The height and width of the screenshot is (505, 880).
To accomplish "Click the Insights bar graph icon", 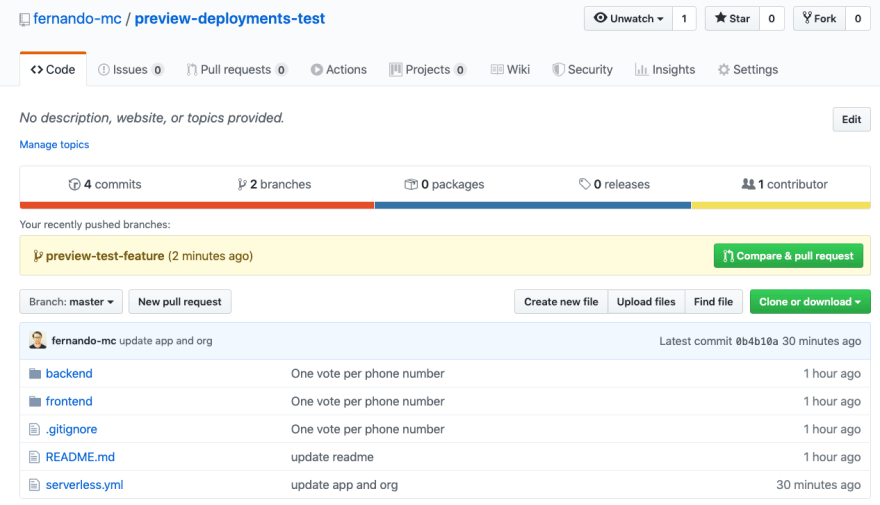I will 641,70.
